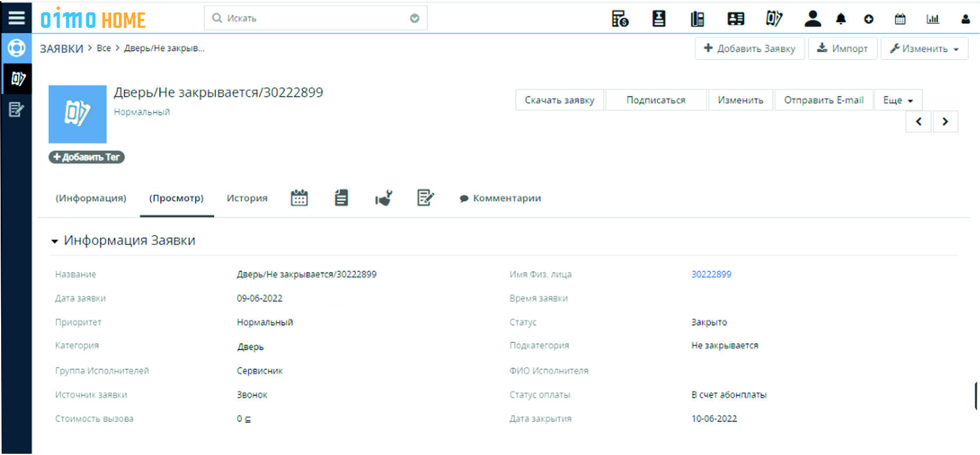This screenshot has height=455, width=980.
Task: Open the notifications bell icon
Action: 841,19
